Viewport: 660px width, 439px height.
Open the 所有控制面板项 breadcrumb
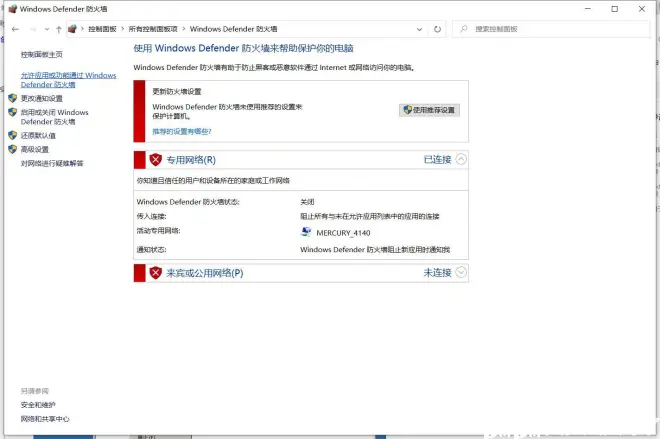click(153, 29)
